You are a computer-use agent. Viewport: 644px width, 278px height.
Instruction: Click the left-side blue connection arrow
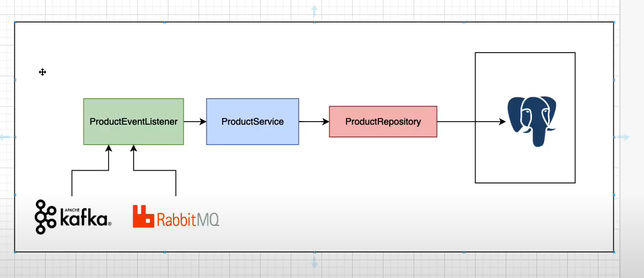point(5,137)
